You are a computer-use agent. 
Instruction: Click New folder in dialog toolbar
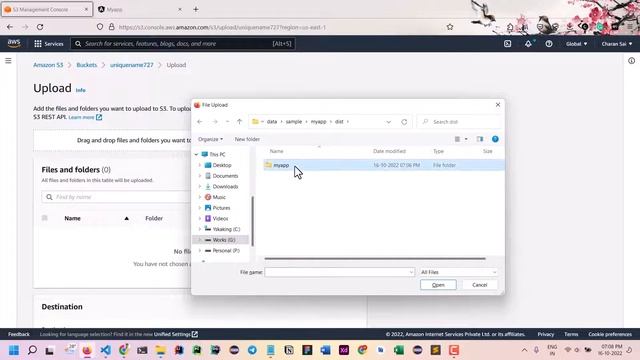247,139
